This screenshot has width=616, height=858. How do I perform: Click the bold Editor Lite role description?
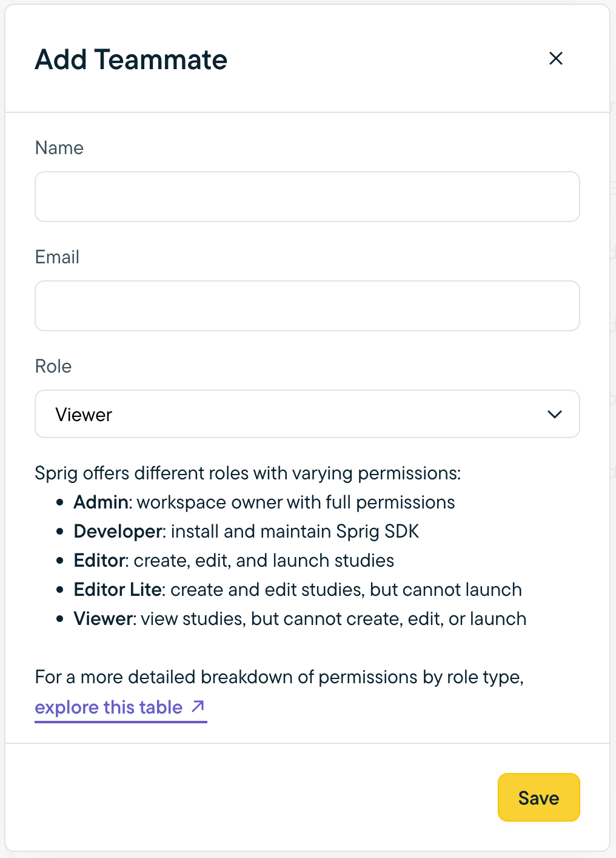[118, 590]
